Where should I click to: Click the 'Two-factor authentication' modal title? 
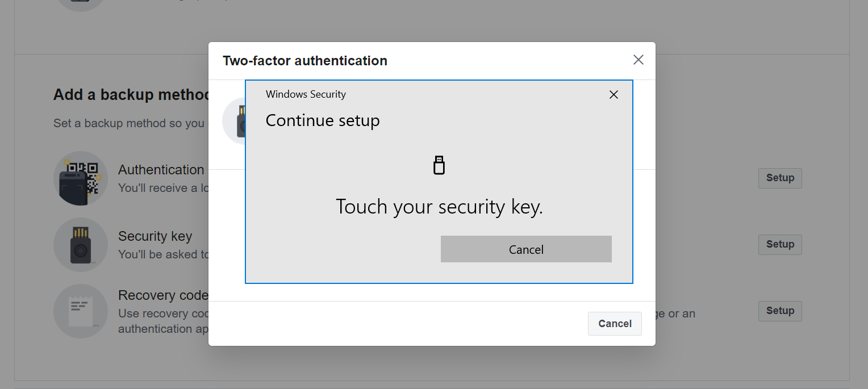point(305,61)
